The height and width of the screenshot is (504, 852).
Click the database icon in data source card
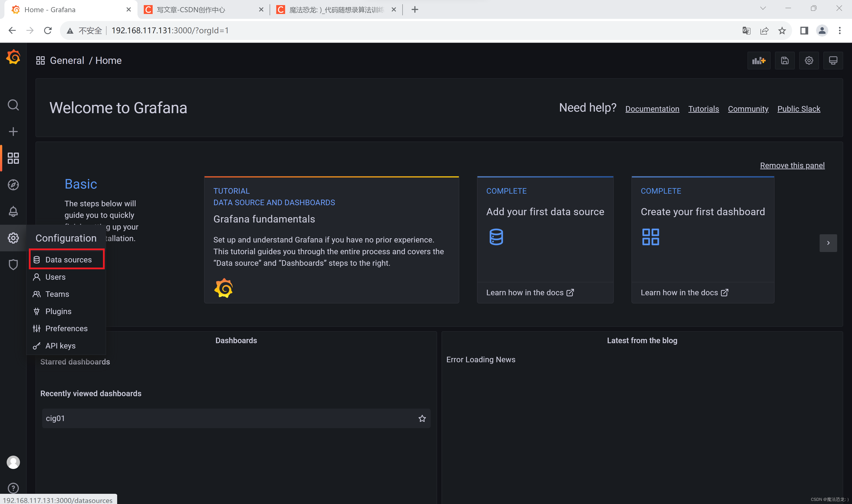pos(496,237)
